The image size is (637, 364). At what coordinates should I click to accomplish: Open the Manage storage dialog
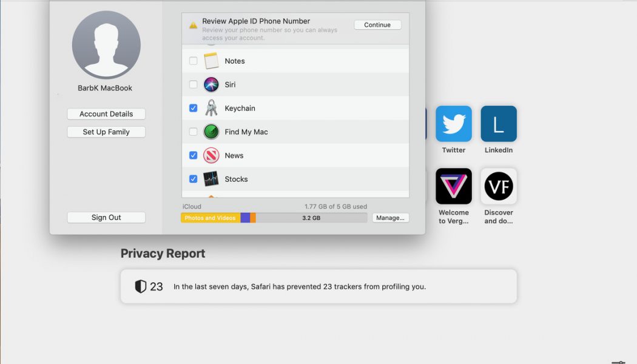pos(391,217)
